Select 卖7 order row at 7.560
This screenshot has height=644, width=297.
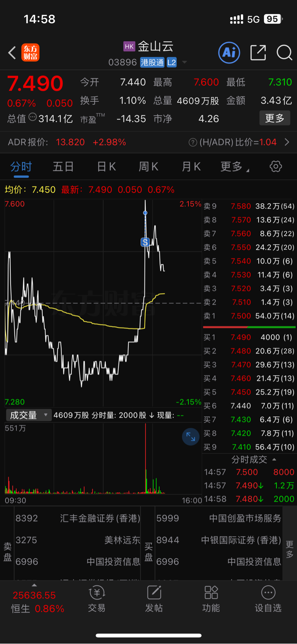[x=249, y=234]
